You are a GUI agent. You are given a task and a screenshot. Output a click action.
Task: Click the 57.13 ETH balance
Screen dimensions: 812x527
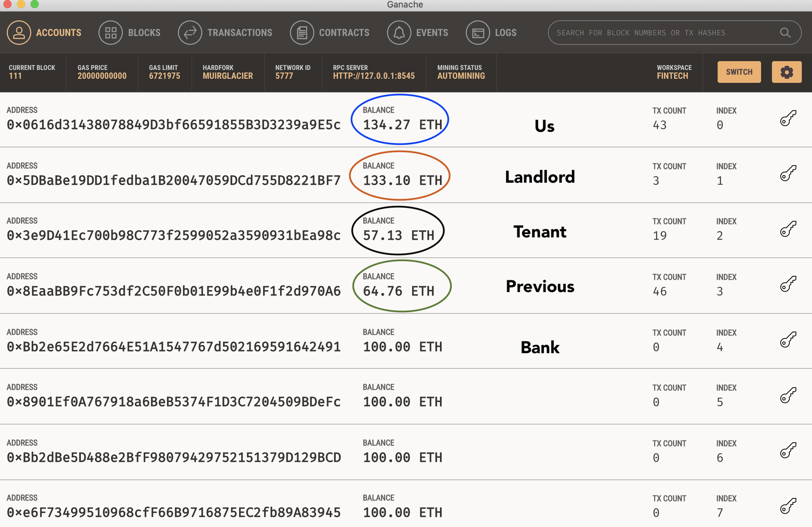[399, 236]
